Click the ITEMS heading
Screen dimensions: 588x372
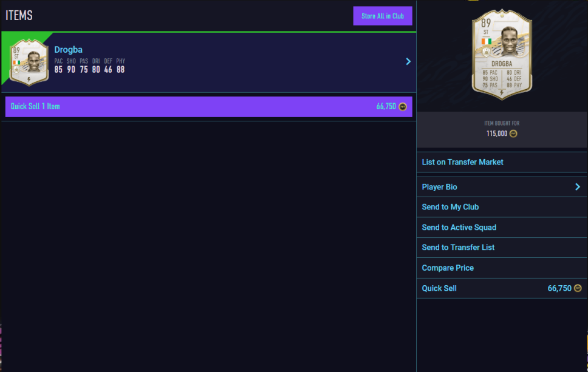19,15
